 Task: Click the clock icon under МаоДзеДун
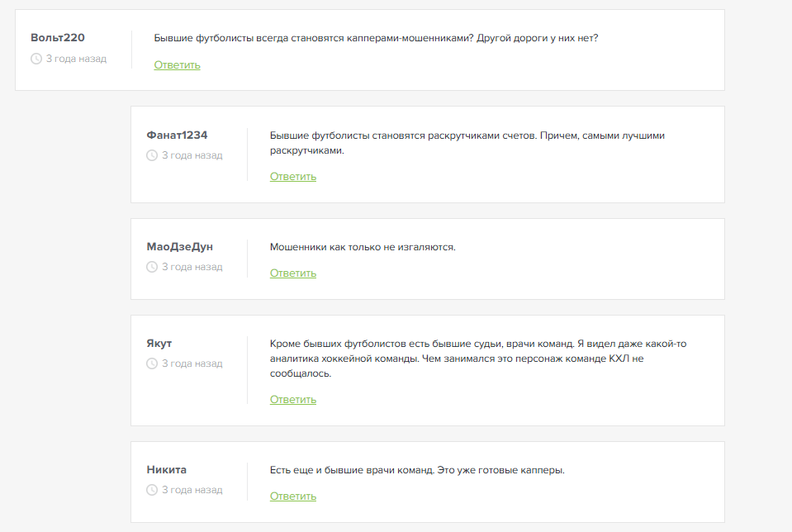tap(152, 267)
